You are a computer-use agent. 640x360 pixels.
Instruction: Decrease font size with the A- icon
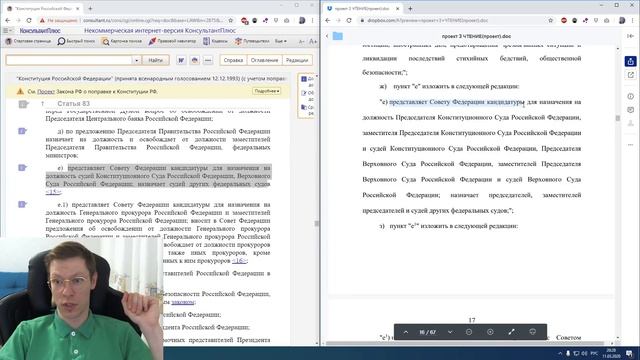[x=302, y=41]
